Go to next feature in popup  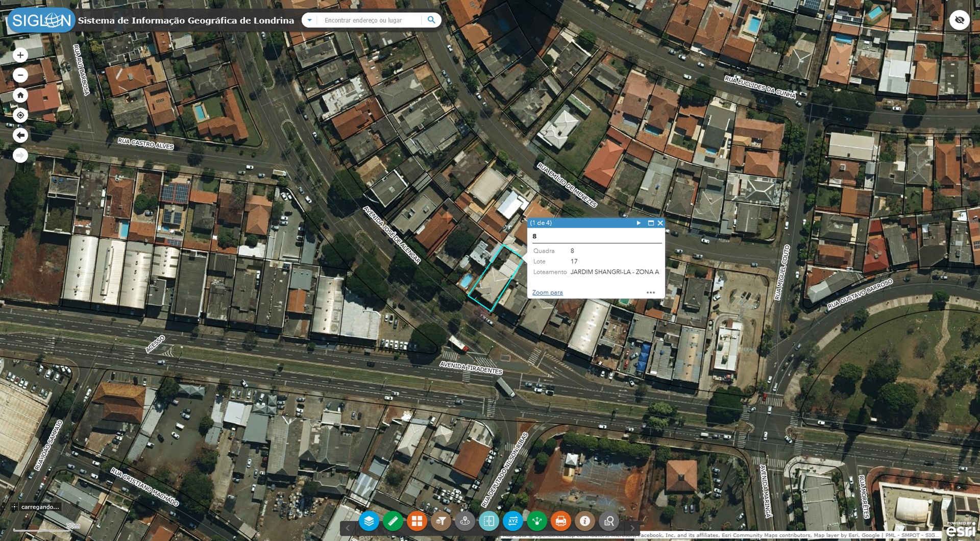639,223
